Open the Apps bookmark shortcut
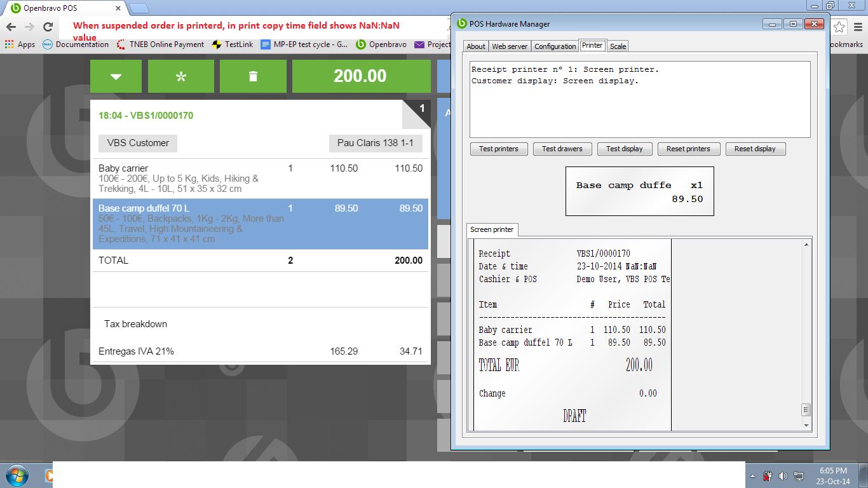Viewport: 868px width, 488px height. 20,44
